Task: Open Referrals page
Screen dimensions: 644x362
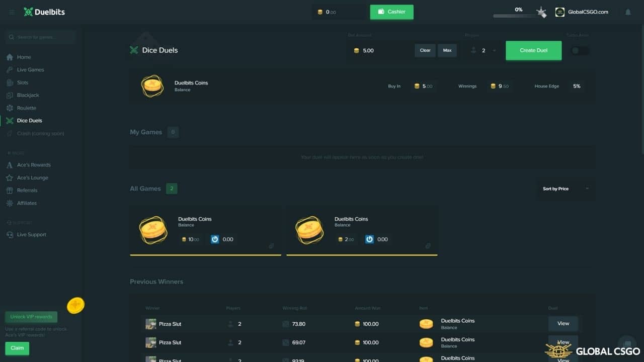Action: (x=27, y=191)
